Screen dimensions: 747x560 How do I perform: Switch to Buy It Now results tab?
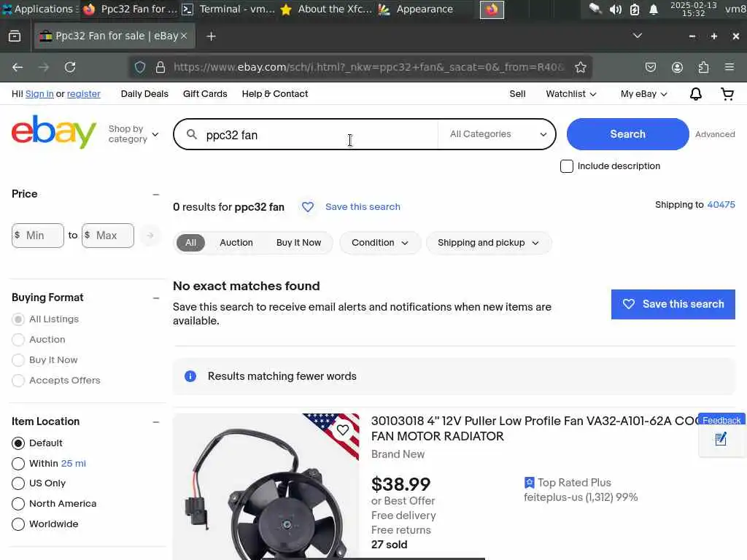(x=298, y=243)
